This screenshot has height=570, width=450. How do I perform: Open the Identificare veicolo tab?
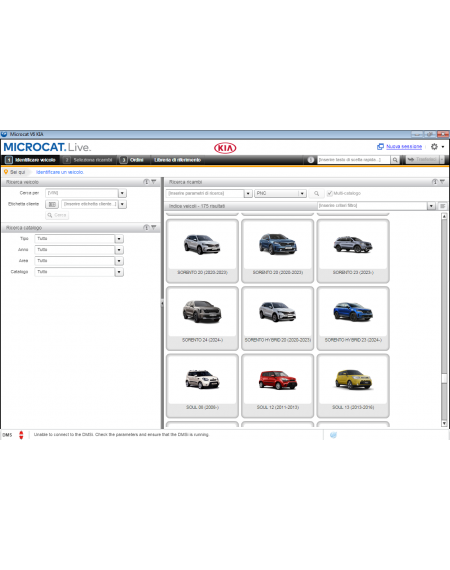(x=31, y=160)
